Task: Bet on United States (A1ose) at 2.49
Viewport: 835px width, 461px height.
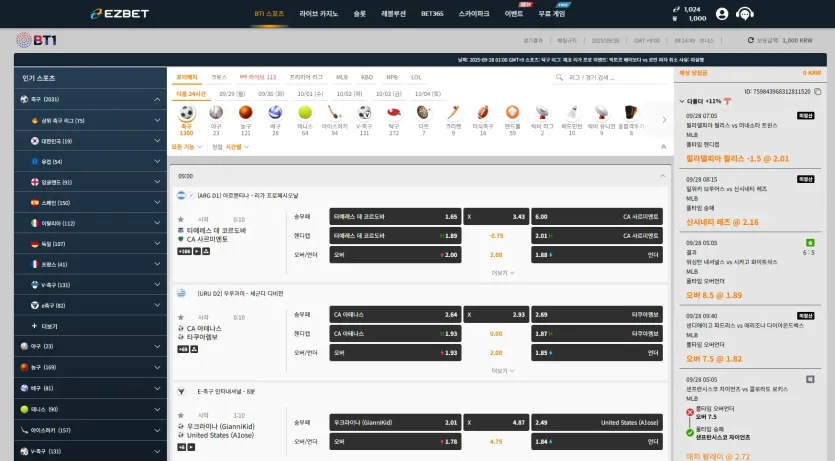Action: point(597,423)
